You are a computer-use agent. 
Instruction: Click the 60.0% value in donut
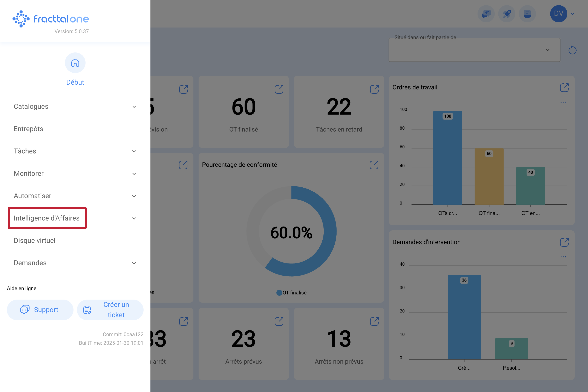coord(291,233)
